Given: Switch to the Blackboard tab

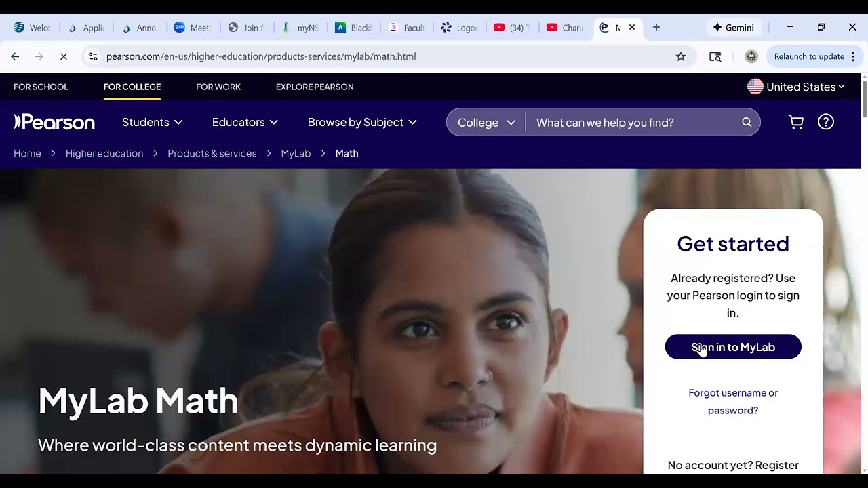Looking at the screenshot, I should (x=354, y=27).
